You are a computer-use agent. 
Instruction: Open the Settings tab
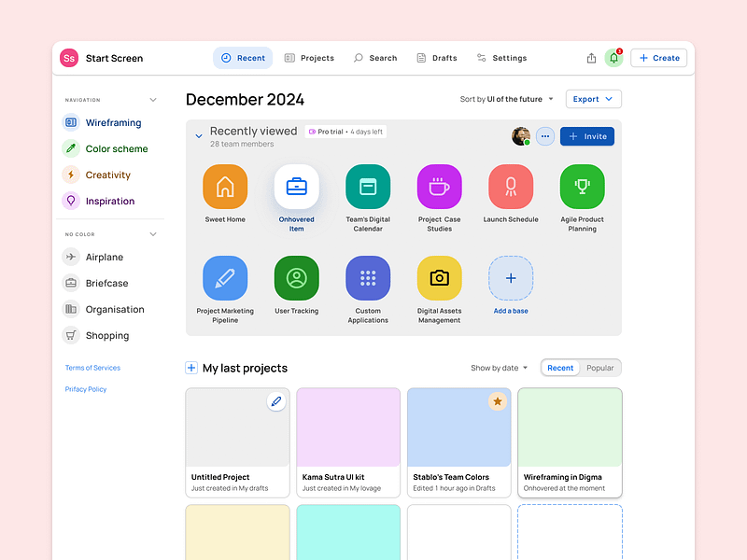(502, 58)
